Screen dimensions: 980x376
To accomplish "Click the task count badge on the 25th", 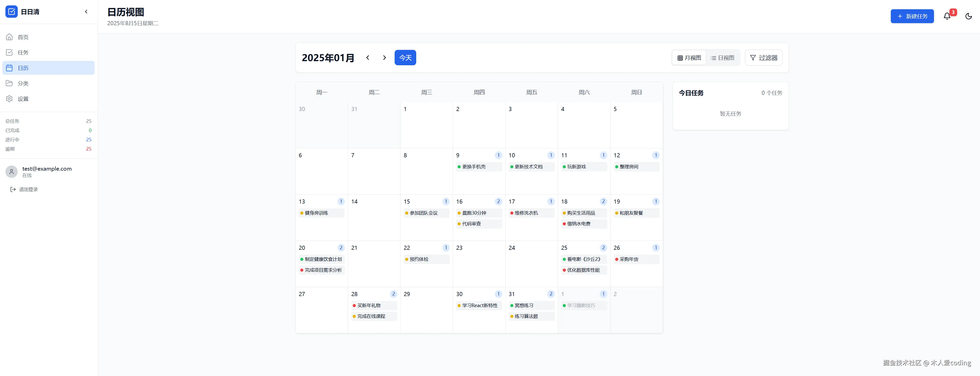I will (603, 248).
